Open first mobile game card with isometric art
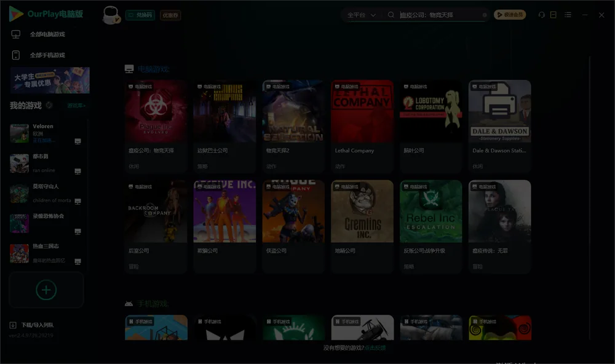Image resolution: width=615 pixels, height=364 pixels. [156, 328]
